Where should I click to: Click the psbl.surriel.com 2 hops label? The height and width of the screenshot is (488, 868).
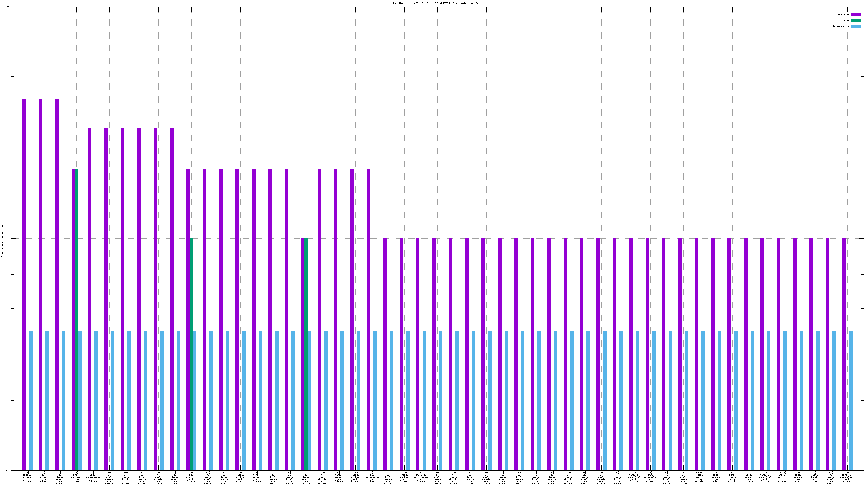point(76,477)
